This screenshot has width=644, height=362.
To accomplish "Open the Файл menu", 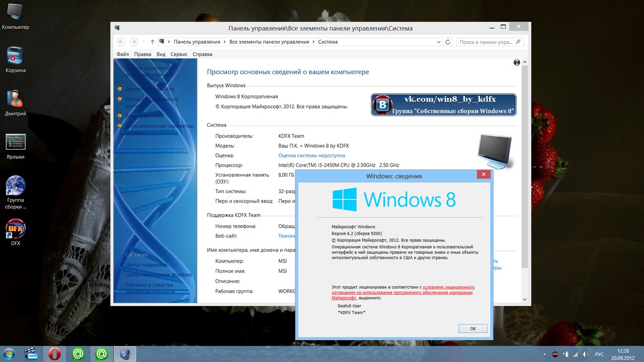I will click(122, 54).
